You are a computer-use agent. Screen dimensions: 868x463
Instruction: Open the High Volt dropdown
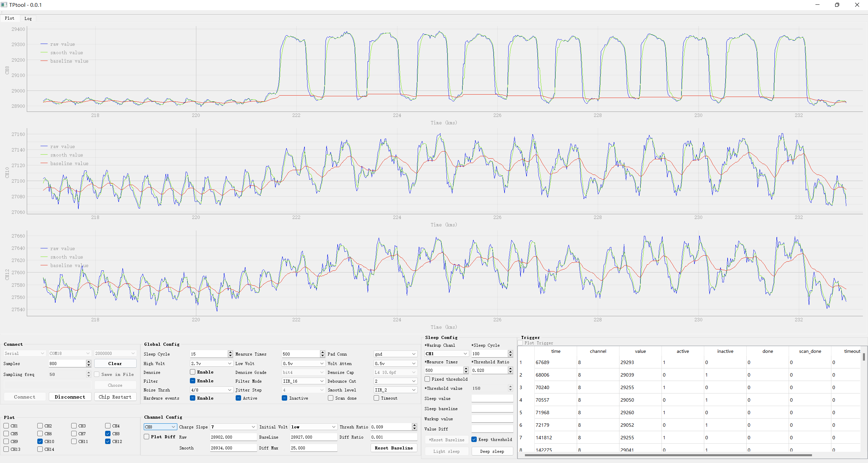coord(211,363)
